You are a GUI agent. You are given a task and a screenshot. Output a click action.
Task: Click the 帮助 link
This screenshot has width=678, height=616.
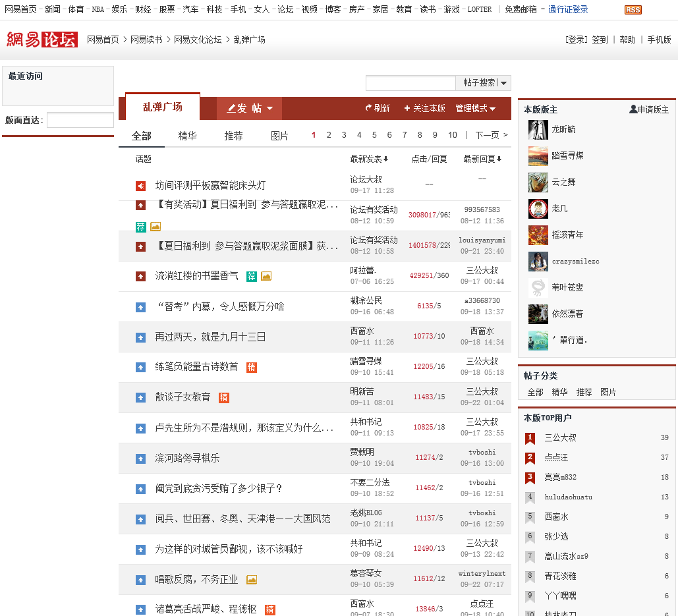pos(627,40)
